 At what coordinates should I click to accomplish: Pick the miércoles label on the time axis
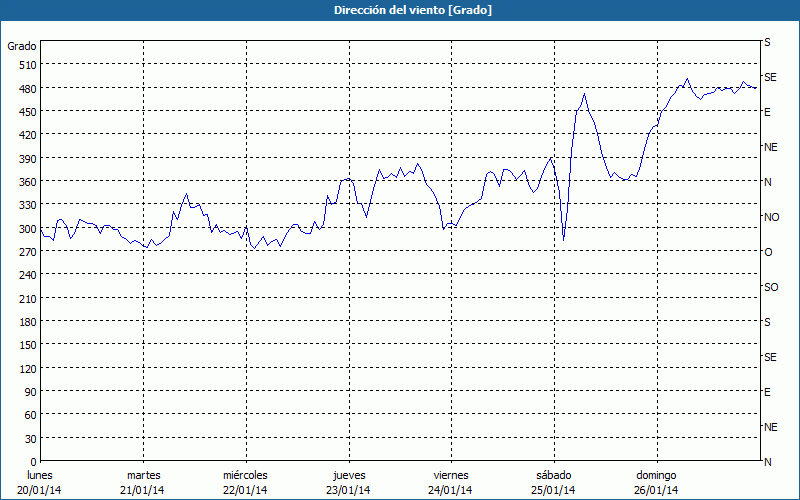tap(245, 475)
